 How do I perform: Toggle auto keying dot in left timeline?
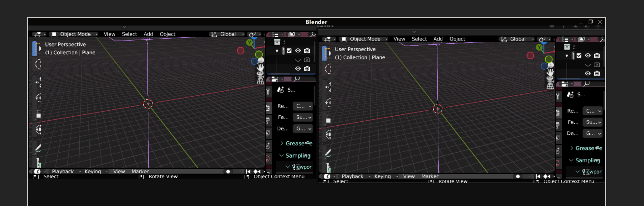point(228,172)
